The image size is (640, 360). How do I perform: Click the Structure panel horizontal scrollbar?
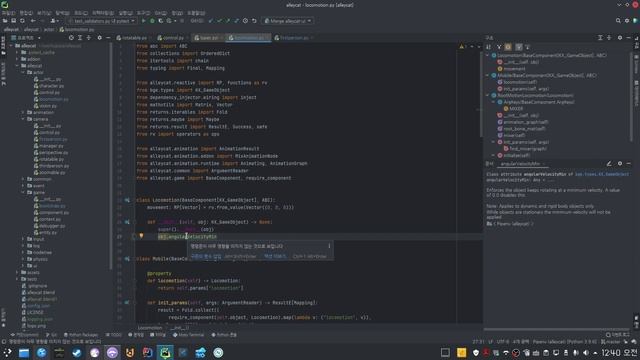[558, 329]
